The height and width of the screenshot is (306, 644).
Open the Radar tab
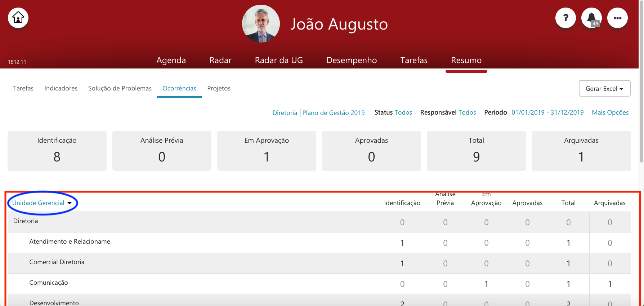click(x=220, y=60)
